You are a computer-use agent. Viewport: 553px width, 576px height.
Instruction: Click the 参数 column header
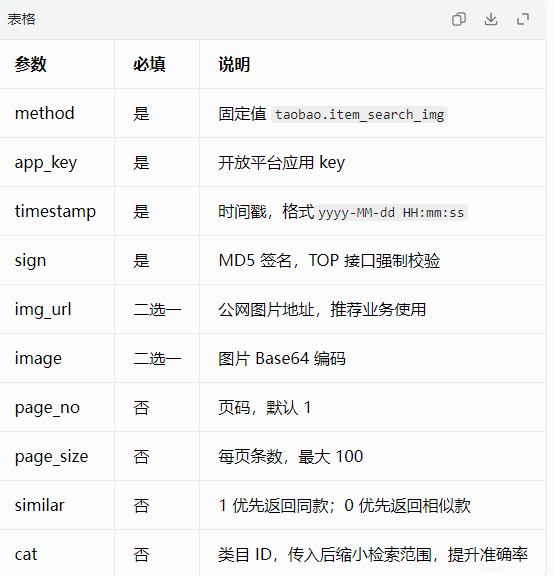tap(30, 64)
